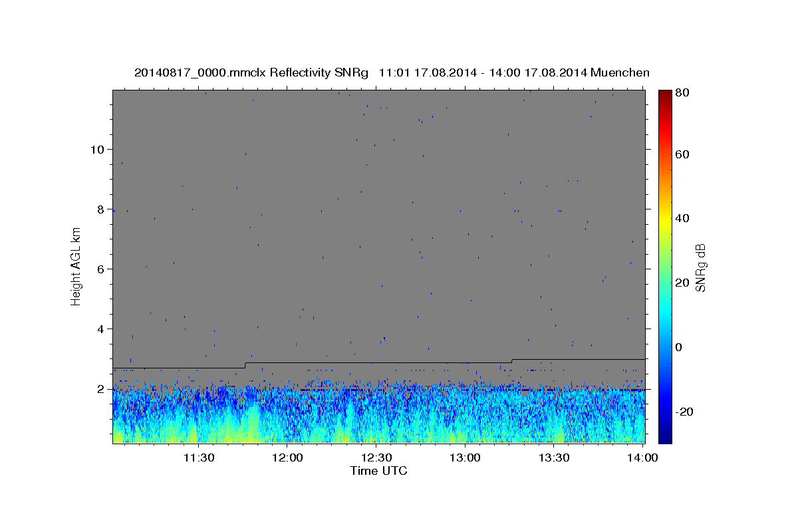Click the colorbar value 0
798x532 pixels.
[680, 347]
